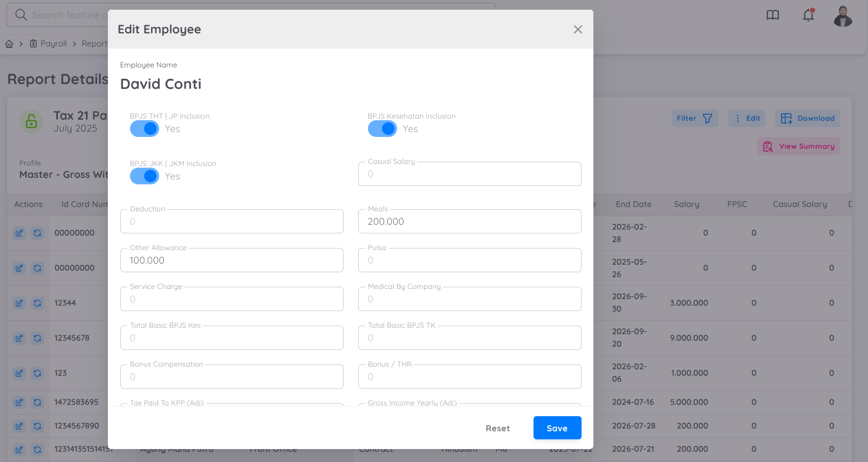The height and width of the screenshot is (462, 868).
Task: Sort by FPSC column header
Action: (737, 204)
